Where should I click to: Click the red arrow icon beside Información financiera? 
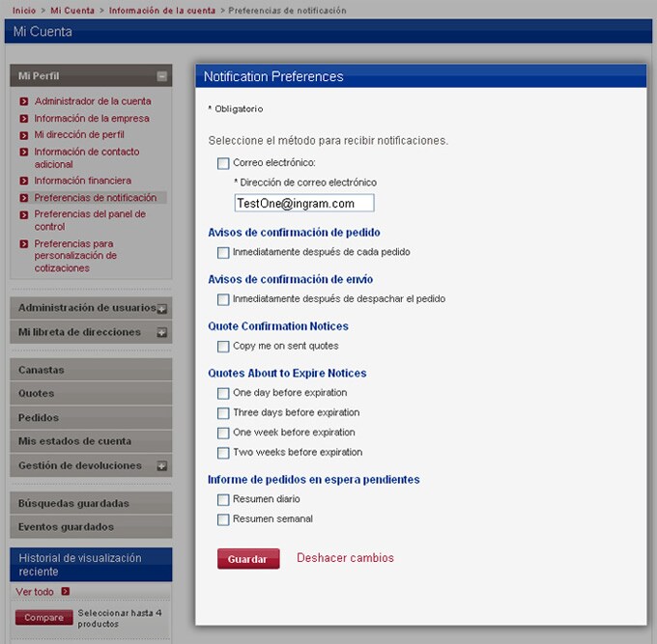[x=24, y=181]
